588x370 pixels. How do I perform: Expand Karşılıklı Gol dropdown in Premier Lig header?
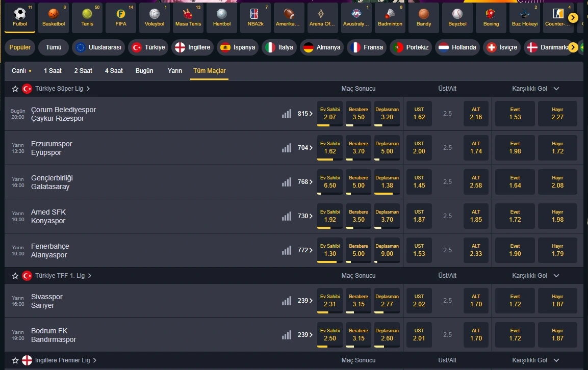click(x=556, y=360)
